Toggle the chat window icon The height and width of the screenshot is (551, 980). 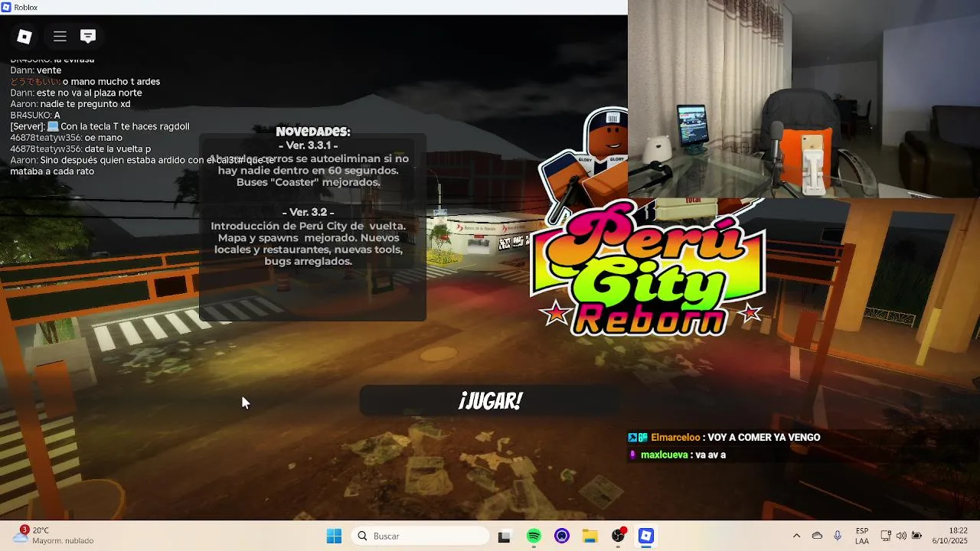coord(88,36)
